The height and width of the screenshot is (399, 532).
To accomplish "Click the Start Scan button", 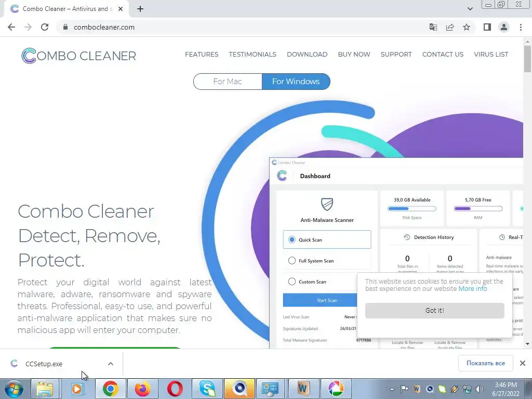I will tap(320, 300).
